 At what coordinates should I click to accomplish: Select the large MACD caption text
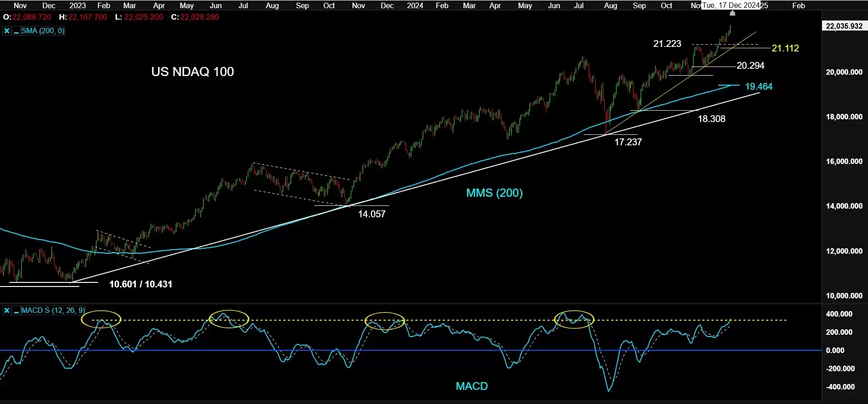472,386
